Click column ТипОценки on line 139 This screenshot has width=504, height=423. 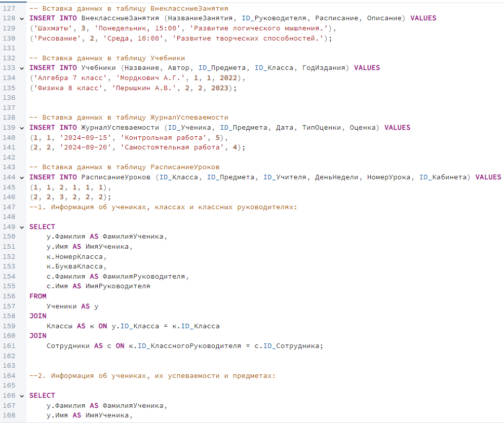pyautogui.click(x=322, y=128)
